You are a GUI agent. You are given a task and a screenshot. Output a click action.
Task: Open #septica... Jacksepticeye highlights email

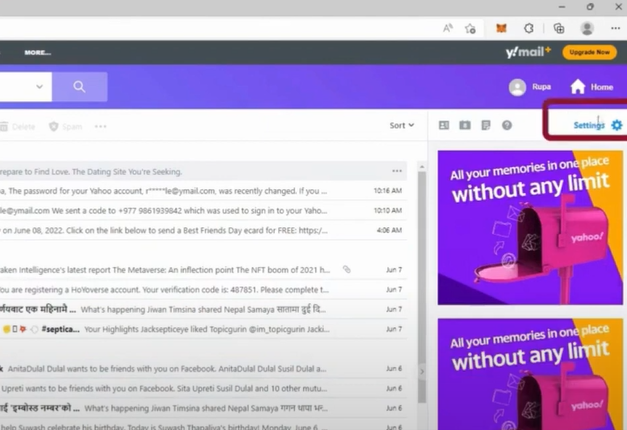(204, 329)
